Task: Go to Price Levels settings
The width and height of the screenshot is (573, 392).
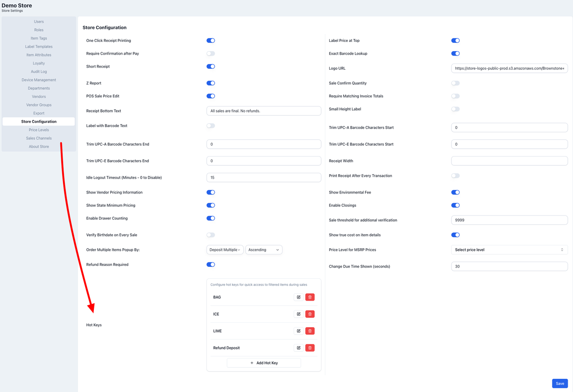Action: pos(39,130)
